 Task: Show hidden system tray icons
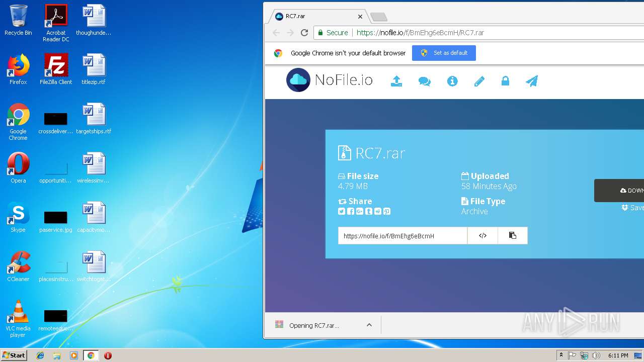[x=561, y=355]
